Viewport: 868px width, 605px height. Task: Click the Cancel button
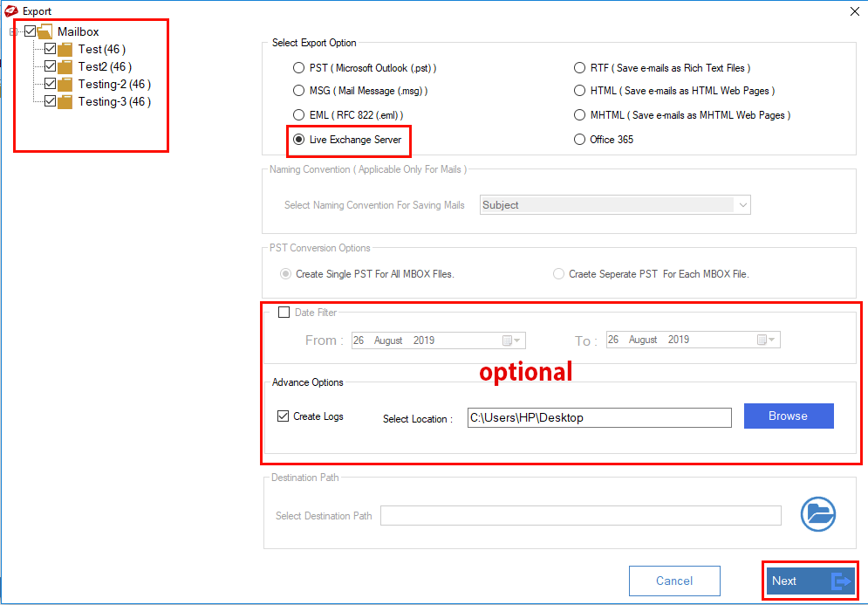point(674,581)
